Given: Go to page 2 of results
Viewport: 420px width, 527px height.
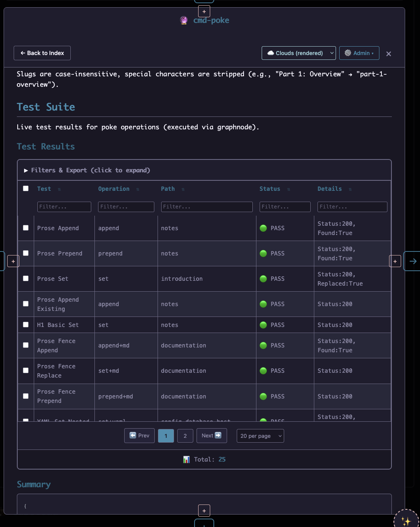Looking at the screenshot, I should (185, 436).
